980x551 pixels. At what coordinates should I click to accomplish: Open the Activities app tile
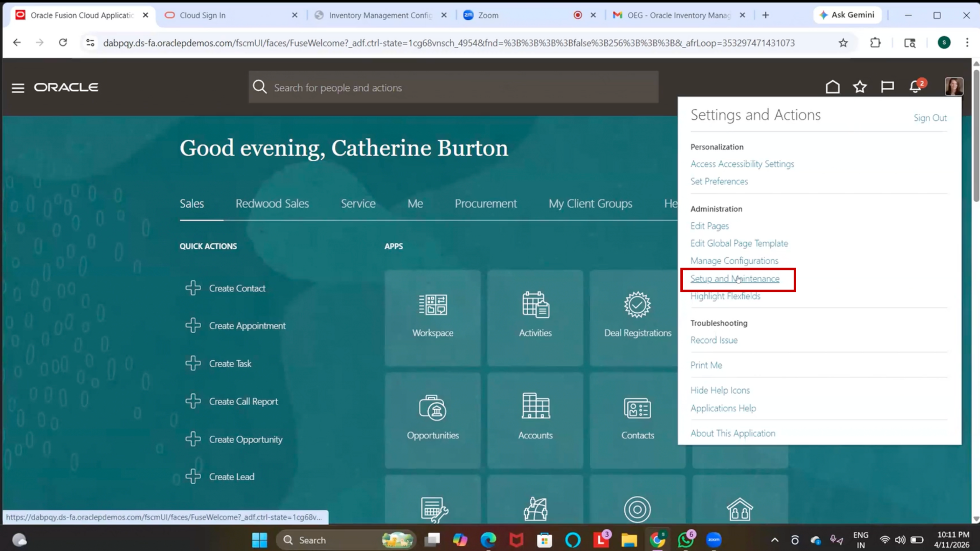coord(535,317)
